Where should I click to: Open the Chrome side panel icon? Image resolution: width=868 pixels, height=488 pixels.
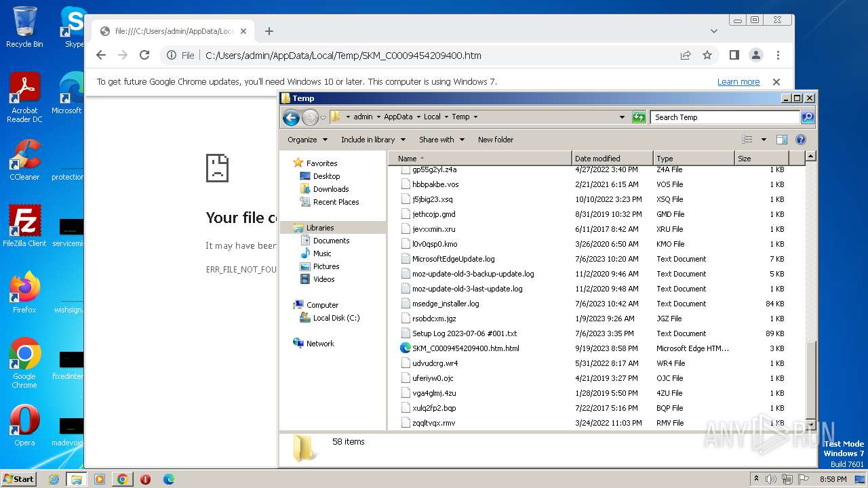tap(734, 56)
